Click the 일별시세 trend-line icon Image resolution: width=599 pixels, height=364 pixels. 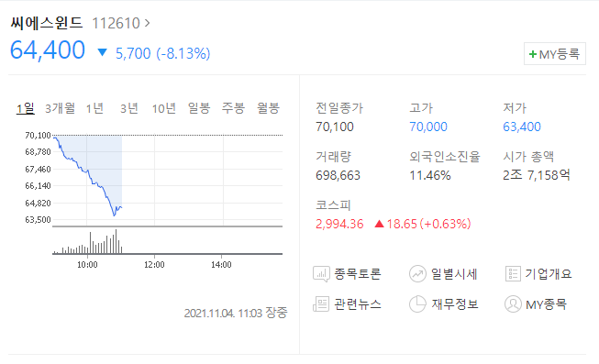(x=417, y=274)
